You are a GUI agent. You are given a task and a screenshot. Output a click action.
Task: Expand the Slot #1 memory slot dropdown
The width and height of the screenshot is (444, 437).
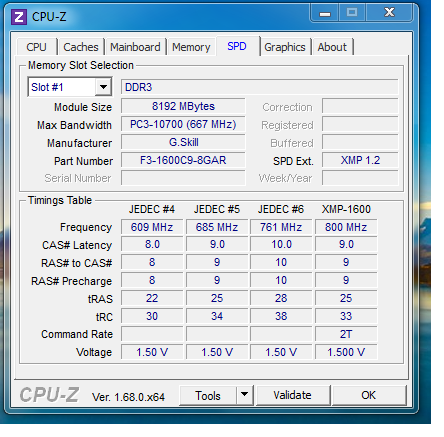click(103, 87)
